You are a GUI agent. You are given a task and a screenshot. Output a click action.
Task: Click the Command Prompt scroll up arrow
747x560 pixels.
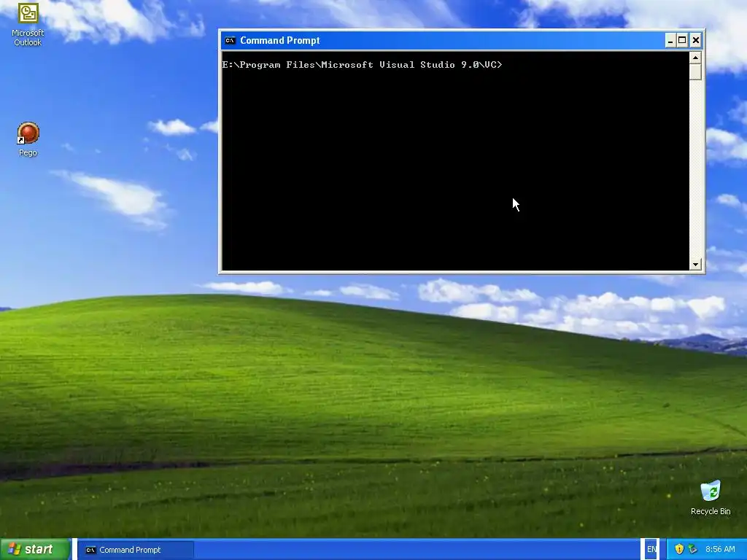tap(695, 58)
